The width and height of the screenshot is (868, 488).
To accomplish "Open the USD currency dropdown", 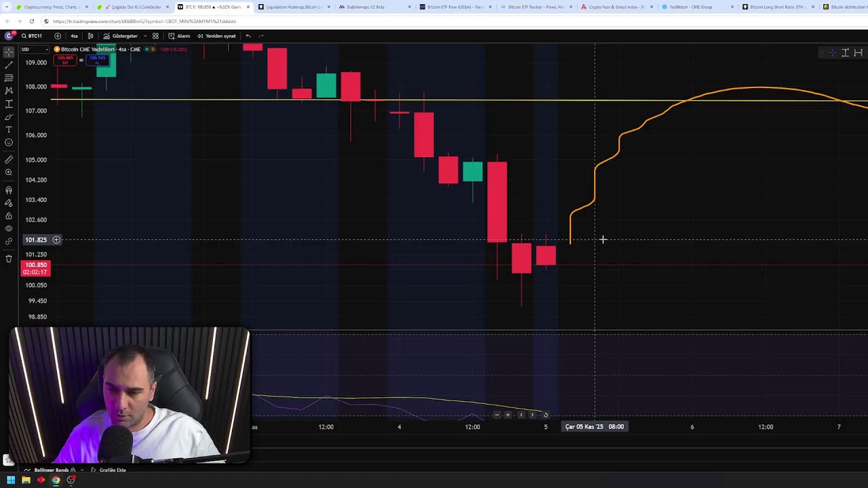I will [35, 49].
